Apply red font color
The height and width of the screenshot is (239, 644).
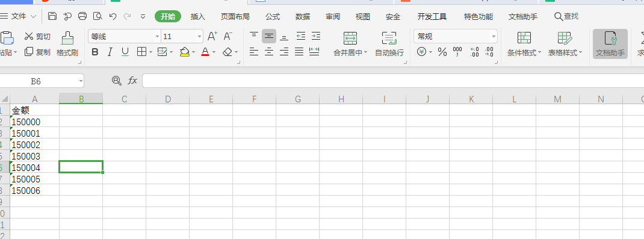pos(205,52)
